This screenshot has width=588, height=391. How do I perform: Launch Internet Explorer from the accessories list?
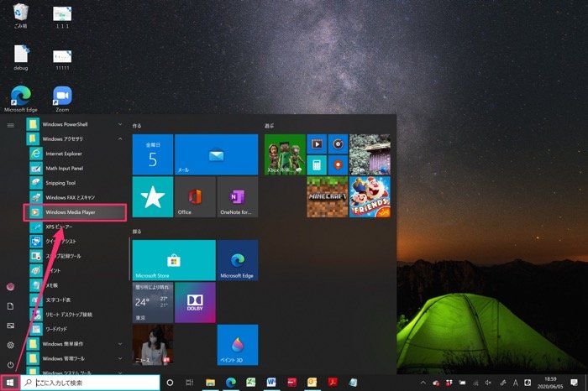[x=75, y=154]
